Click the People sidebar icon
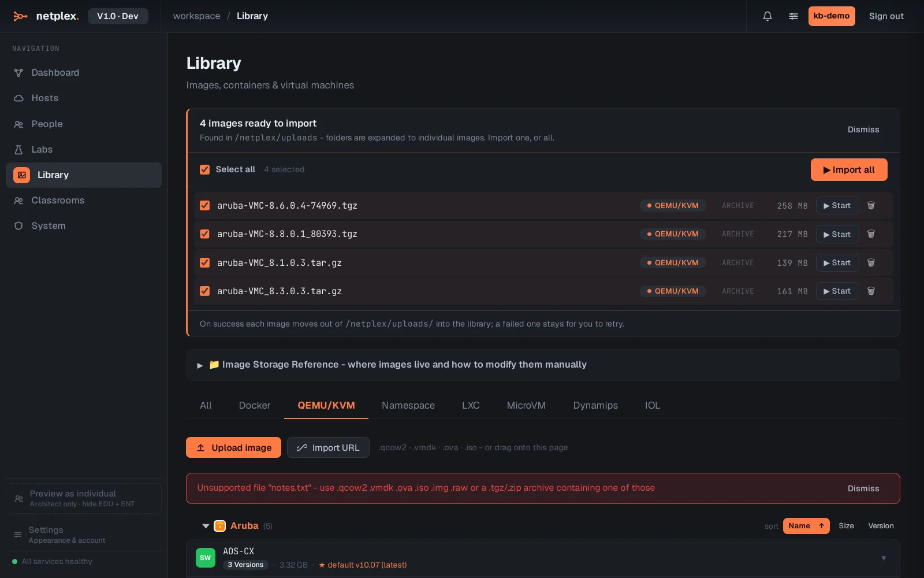 click(18, 124)
